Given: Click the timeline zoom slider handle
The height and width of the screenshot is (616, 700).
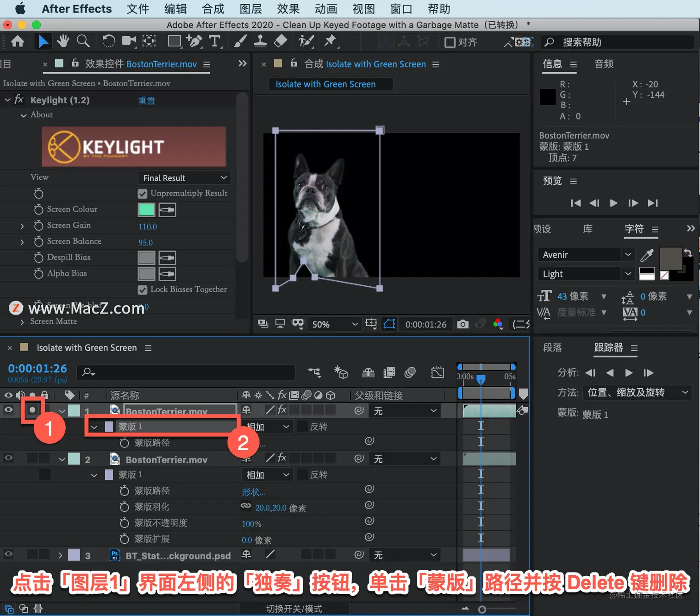Looking at the screenshot, I should [x=482, y=610].
